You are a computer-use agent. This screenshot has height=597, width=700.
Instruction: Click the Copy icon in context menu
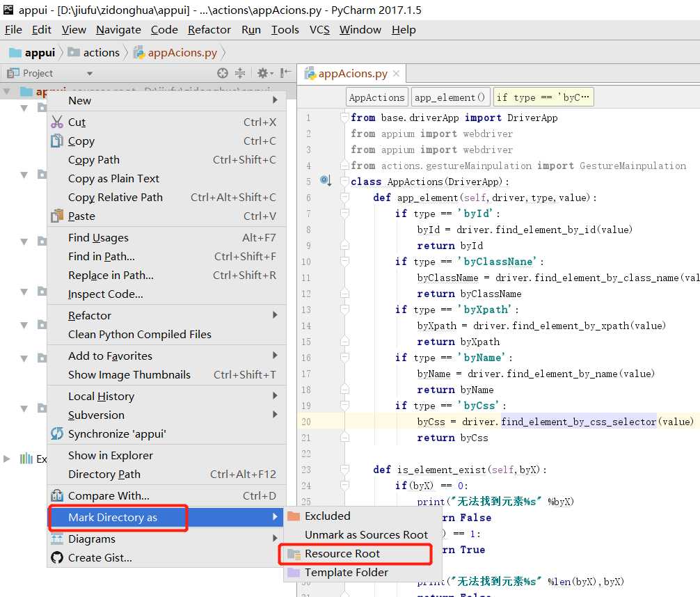pyautogui.click(x=56, y=141)
